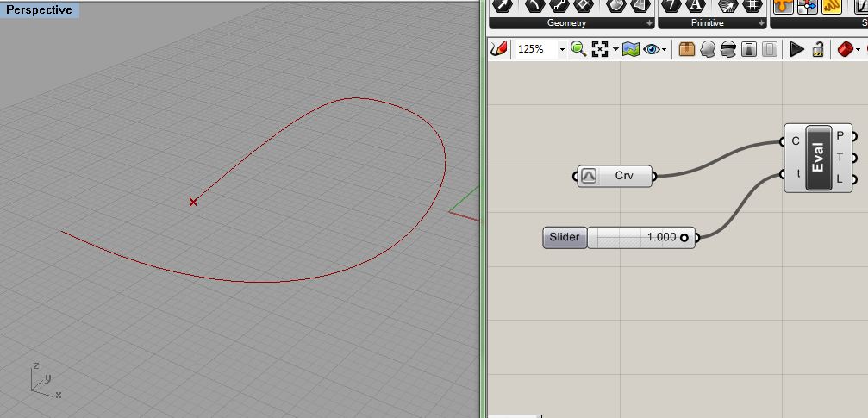This screenshot has height=418, width=868.
Task: Click the Zoom magnifier icon
Action: pos(578,49)
